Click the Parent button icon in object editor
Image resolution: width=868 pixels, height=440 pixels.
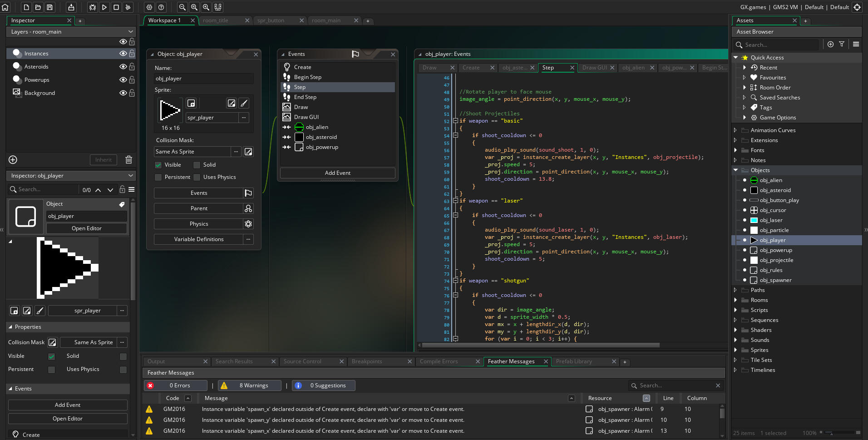tap(248, 208)
